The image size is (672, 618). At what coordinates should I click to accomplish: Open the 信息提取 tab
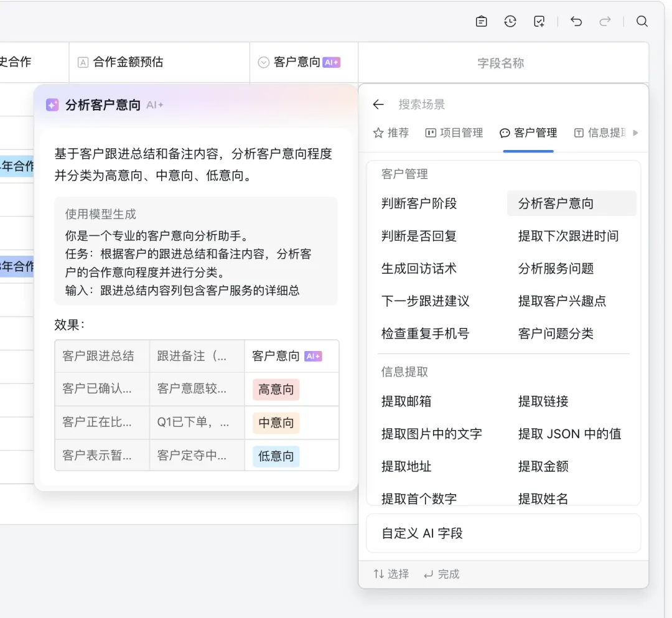tap(600, 133)
